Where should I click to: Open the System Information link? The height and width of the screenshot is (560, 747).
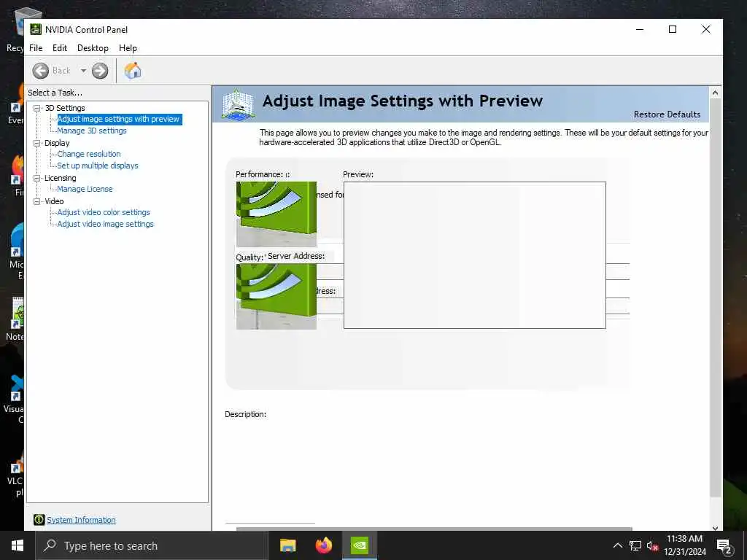(x=81, y=520)
